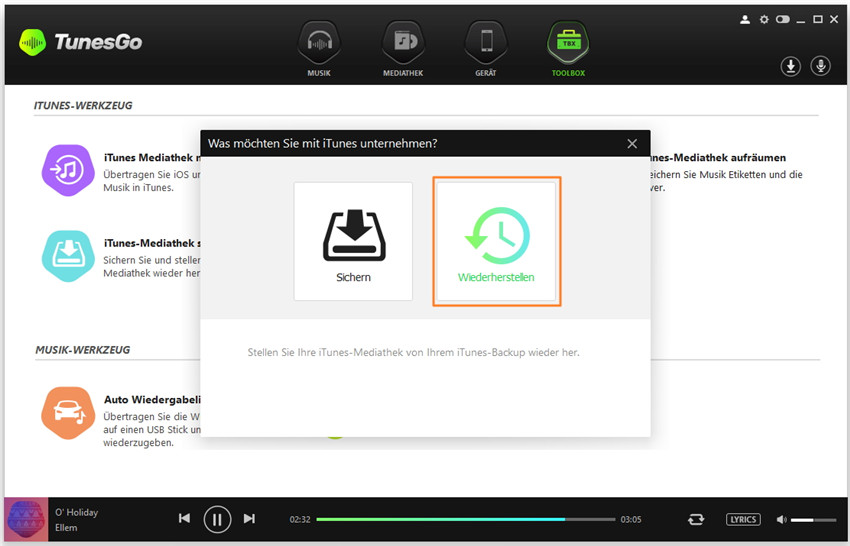This screenshot has height=546, width=850.
Task: Click the restore description text in dialog
Action: pyautogui.click(x=414, y=352)
